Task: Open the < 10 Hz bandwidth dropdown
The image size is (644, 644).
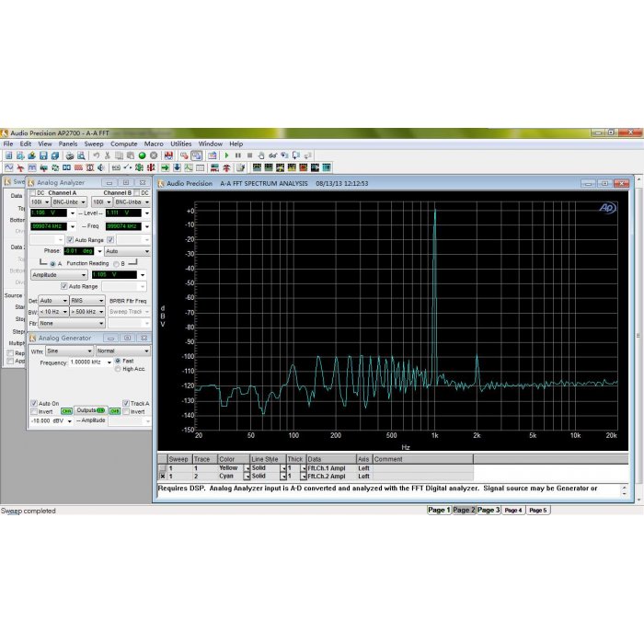Action: [x=53, y=312]
